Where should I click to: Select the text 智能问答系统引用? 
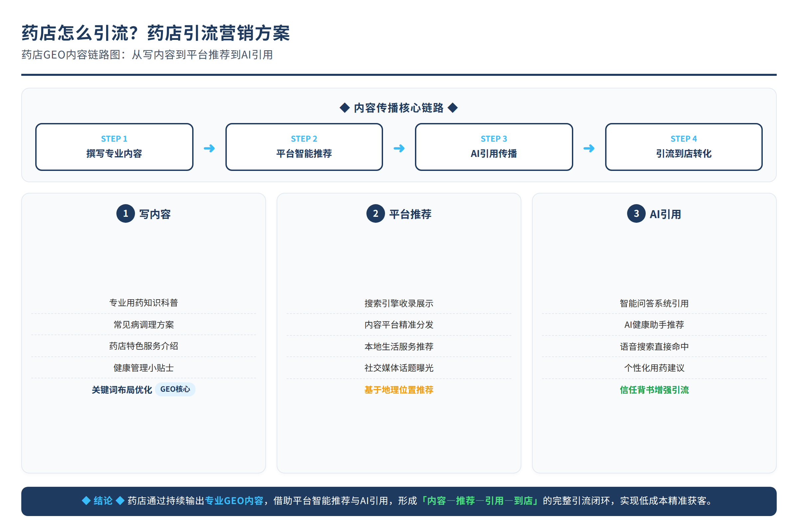tap(654, 303)
